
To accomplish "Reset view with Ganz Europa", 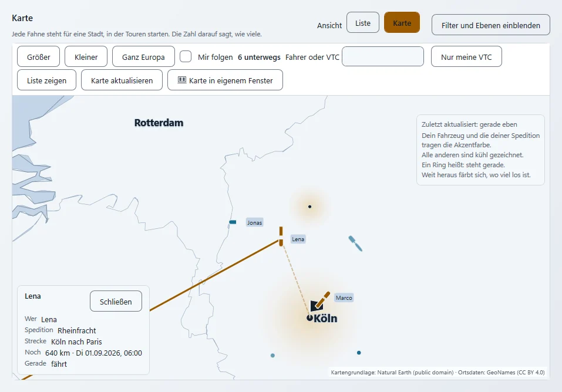I will tap(143, 56).
